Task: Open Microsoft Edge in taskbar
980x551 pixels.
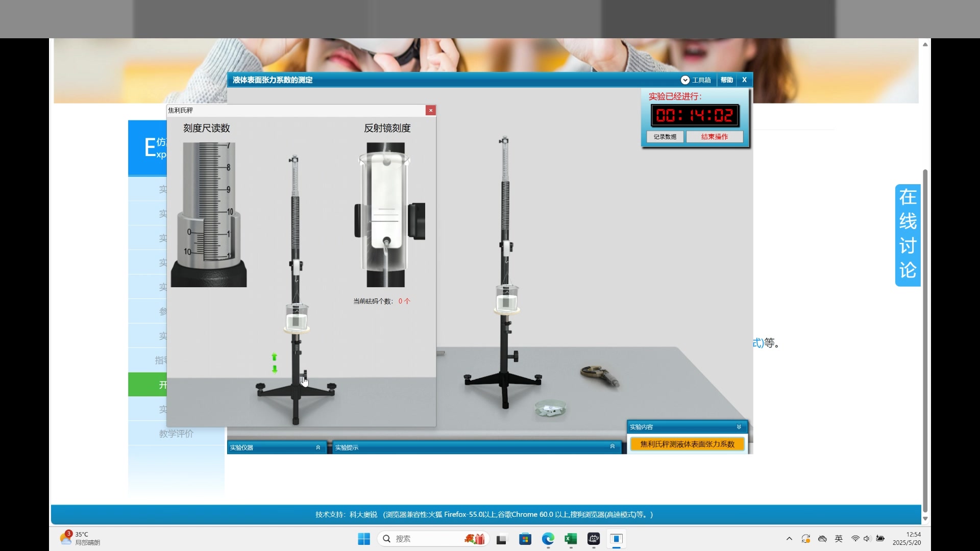Action: point(548,539)
